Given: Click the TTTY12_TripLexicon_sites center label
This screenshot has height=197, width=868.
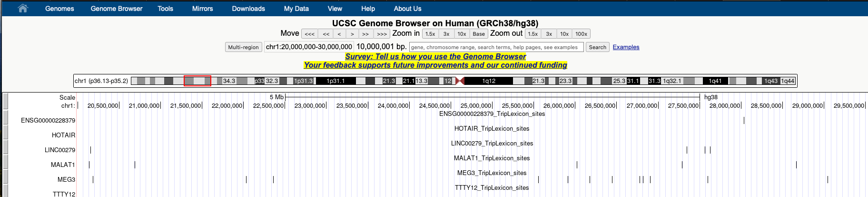Looking at the screenshot, I should point(492,187).
